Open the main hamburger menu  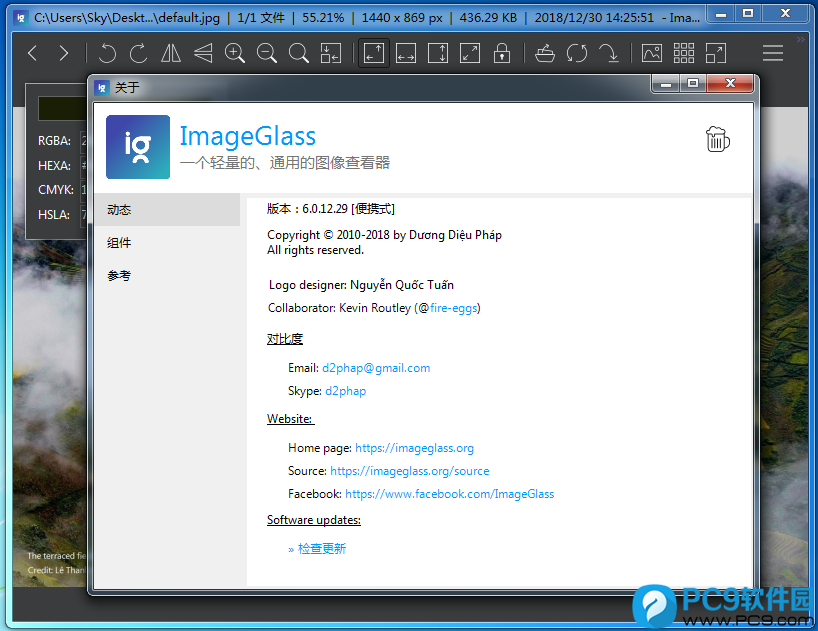point(773,53)
